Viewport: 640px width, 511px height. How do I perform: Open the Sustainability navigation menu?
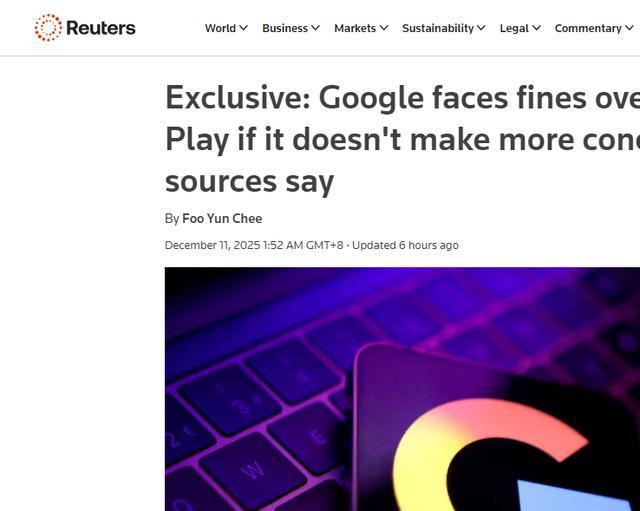(438, 28)
